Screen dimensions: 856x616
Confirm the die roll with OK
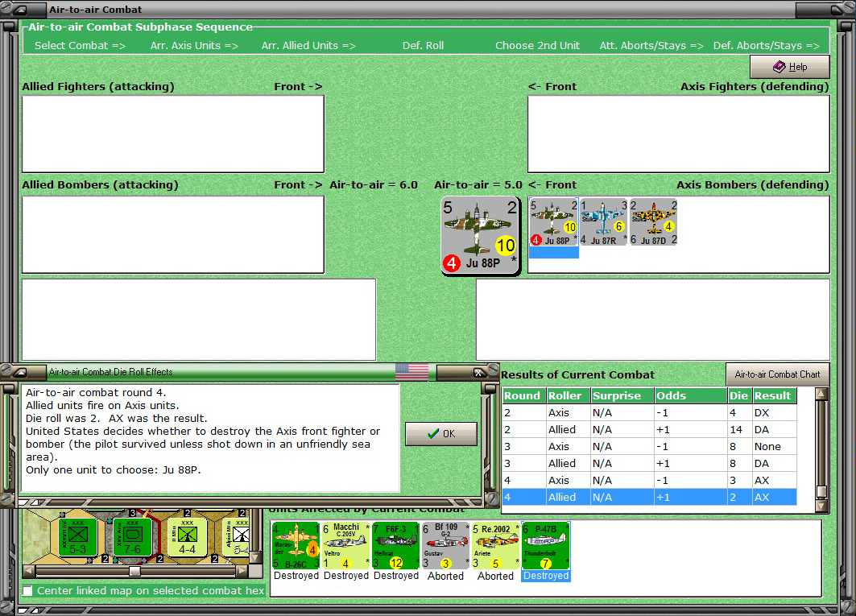(x=441, y=433)
